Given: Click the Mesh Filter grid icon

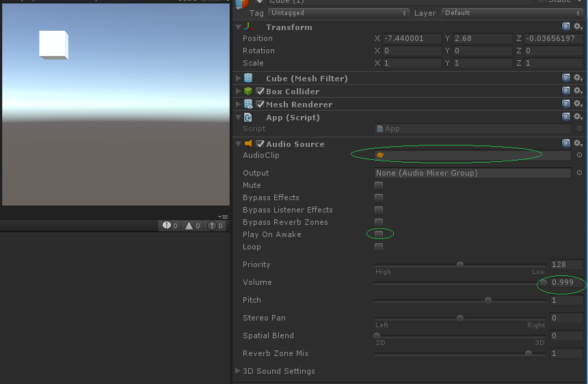Looking at the screenshot, I should pos(248,78).
